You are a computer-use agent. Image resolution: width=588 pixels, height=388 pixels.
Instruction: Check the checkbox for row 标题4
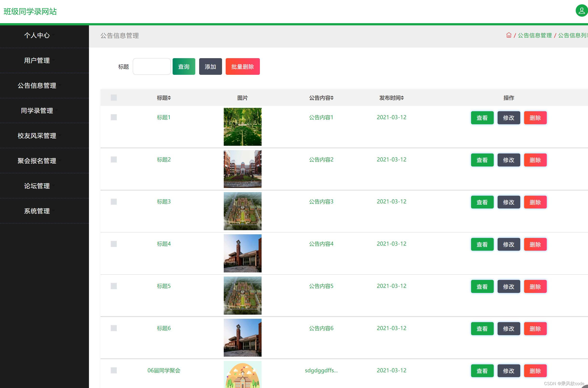tap(114, 244)
